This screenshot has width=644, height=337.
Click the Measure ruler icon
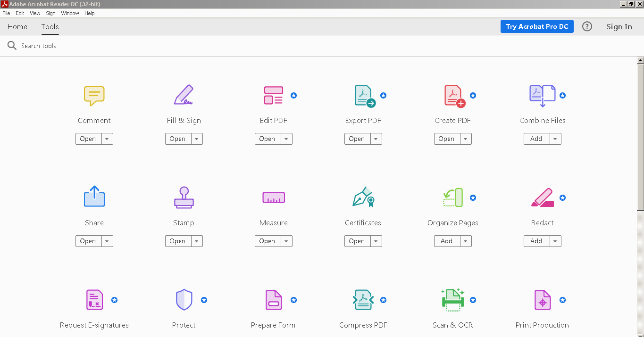(274, 197)
